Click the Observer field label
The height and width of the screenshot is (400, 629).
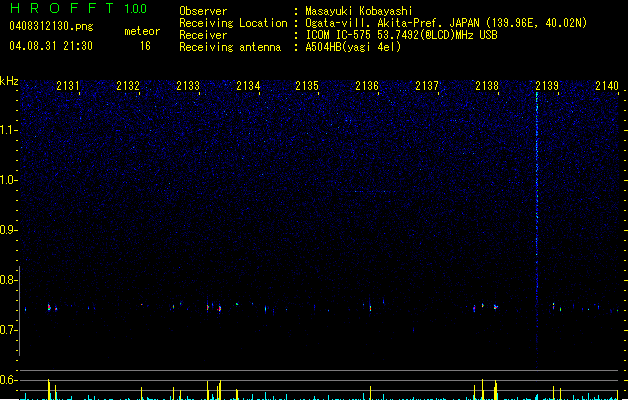[x=203, y=11]
